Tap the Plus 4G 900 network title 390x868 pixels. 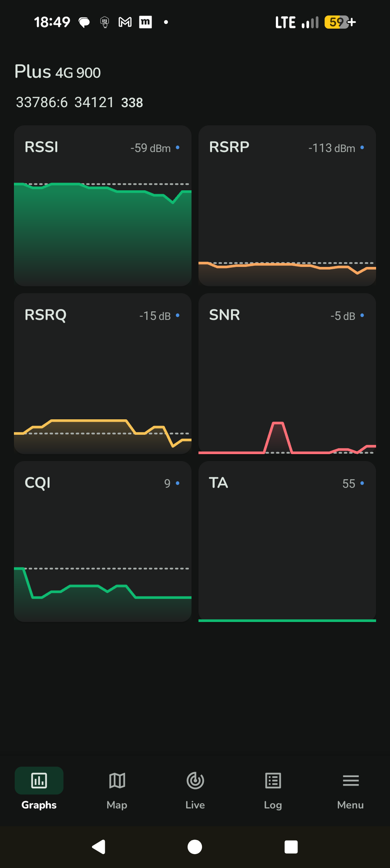point(58,72)
